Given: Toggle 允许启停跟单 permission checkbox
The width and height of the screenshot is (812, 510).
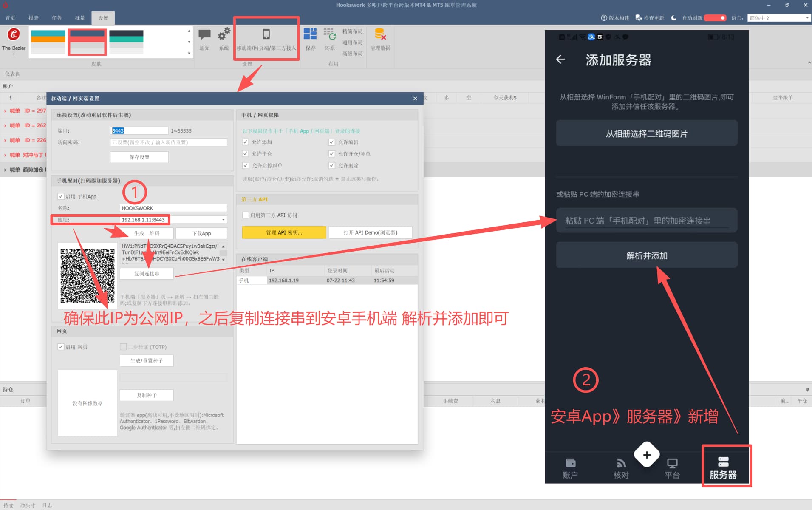Looking at the screenshot, I should click(x=245, y=165).
